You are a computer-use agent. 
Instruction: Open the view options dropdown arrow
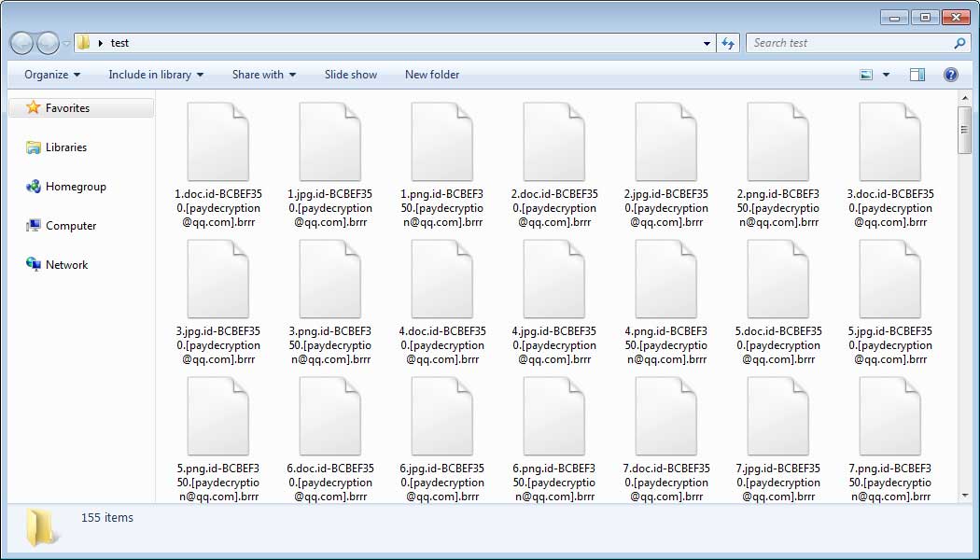pyautogui.click(x=886, y=75)
